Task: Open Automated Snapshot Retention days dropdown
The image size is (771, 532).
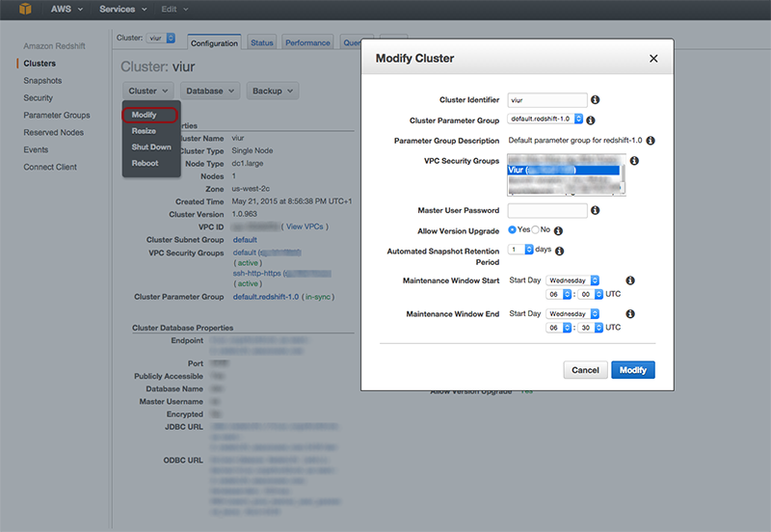Action: click(x=520, y=250)
